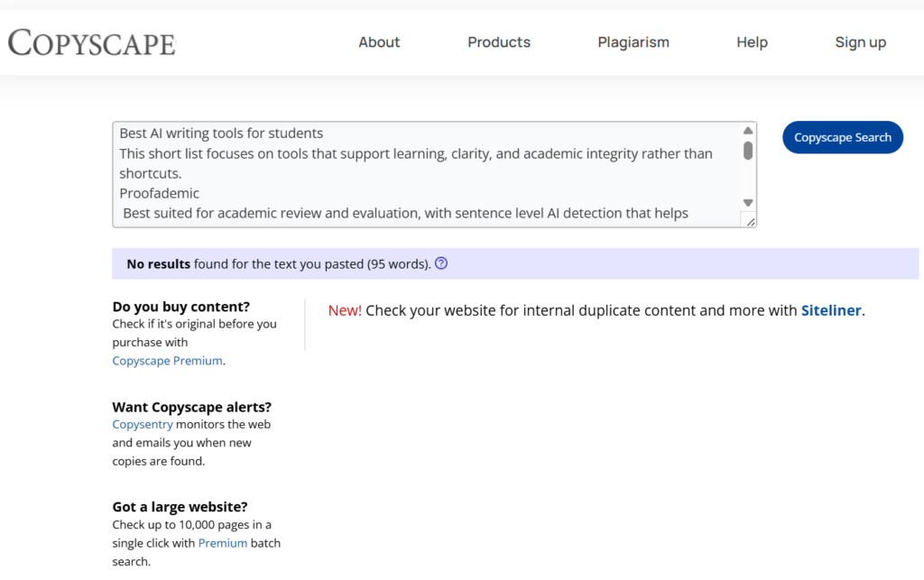Open the Copysentry link

click(143, 424)
